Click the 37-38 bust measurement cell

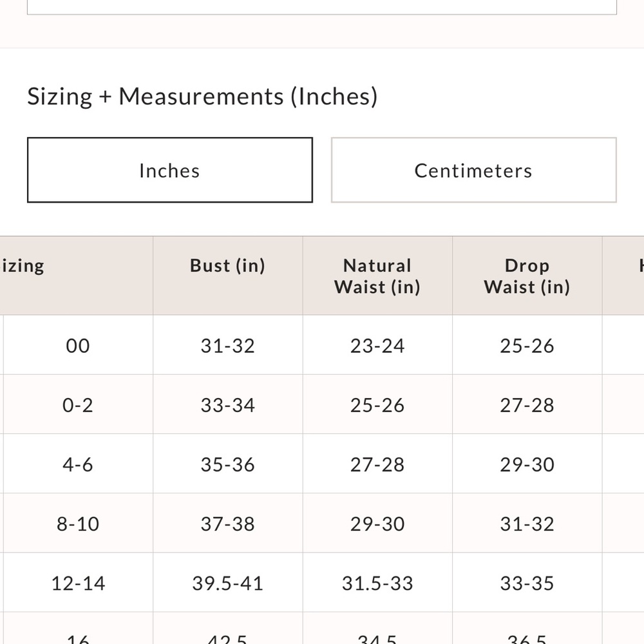tap(228, 523)
